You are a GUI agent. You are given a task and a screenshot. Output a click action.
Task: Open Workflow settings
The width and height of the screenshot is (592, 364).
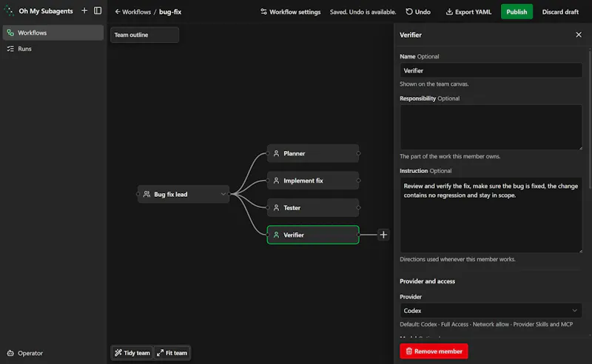tap(290, 12)
